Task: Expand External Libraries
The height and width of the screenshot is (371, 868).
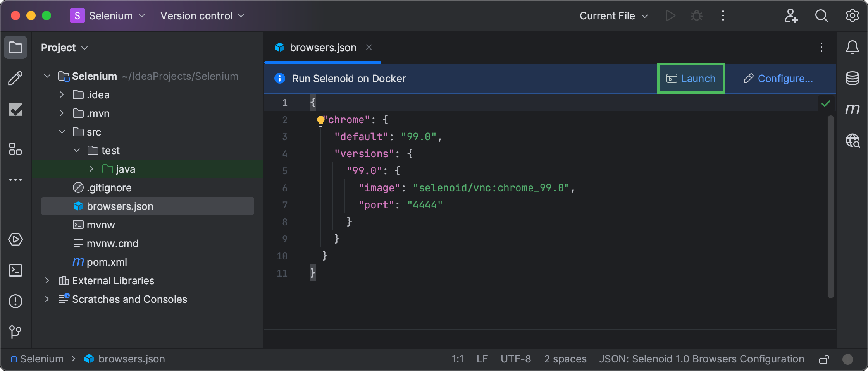Action: 47,280
